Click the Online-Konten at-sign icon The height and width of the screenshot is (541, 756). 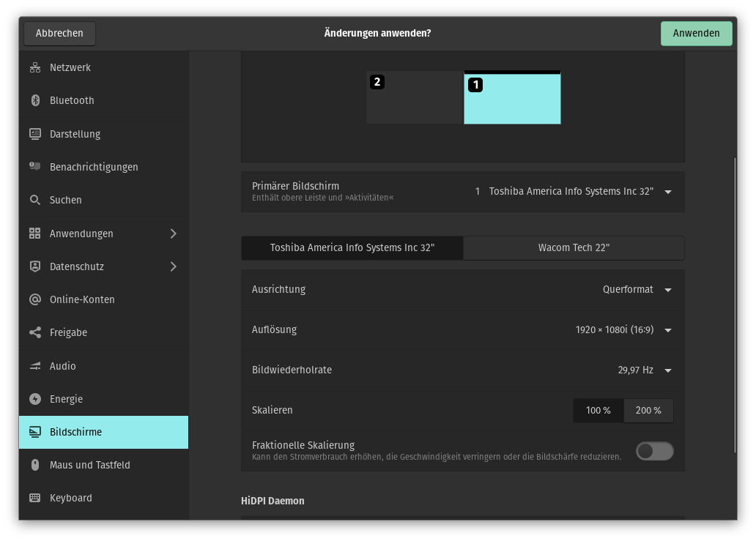click(x=35, y=299)
